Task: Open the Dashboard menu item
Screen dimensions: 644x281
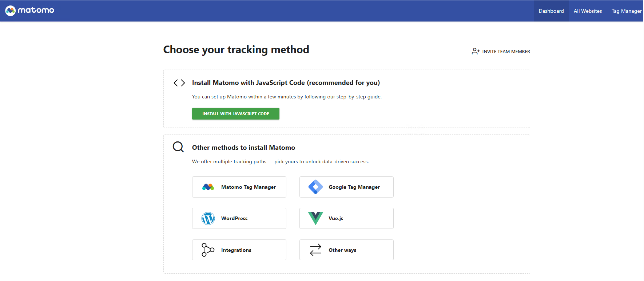Action: point(551,11)
